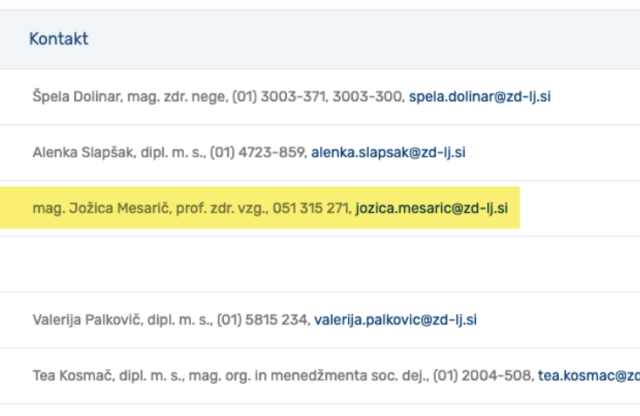Viewport: 640px width, 416px height.
Task: Click the phone number 3003-300
Action: 367,97
